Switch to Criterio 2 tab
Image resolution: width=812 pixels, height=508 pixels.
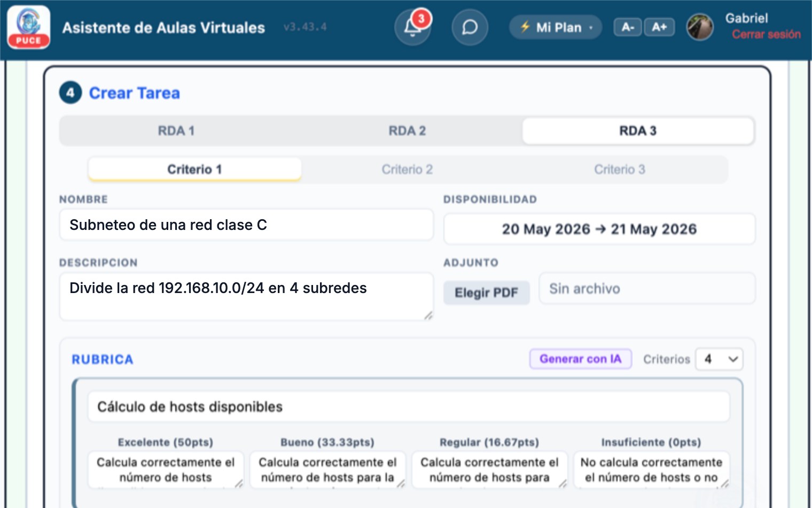click(x=407, y=170)
